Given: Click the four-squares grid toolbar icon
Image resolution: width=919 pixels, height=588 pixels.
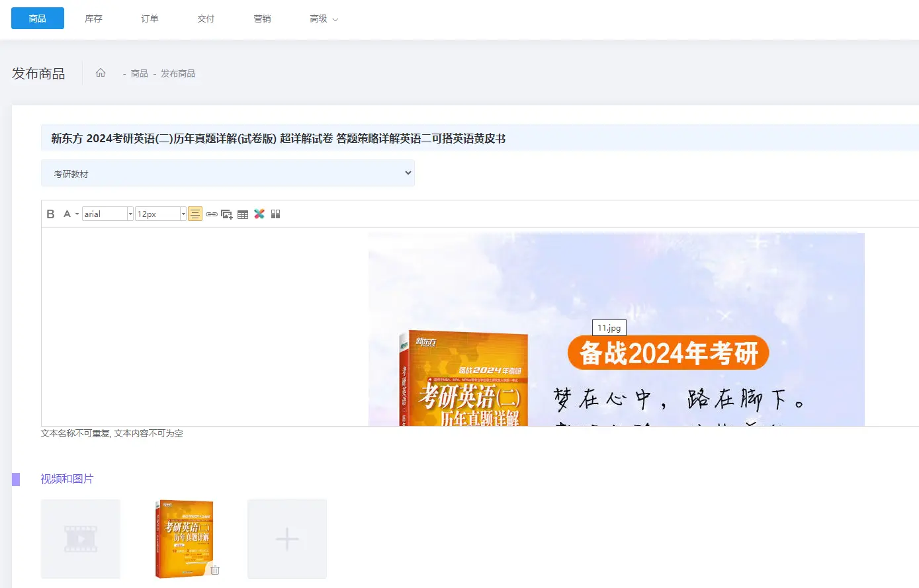Looking at the screenshot, I should coord(276,214).
